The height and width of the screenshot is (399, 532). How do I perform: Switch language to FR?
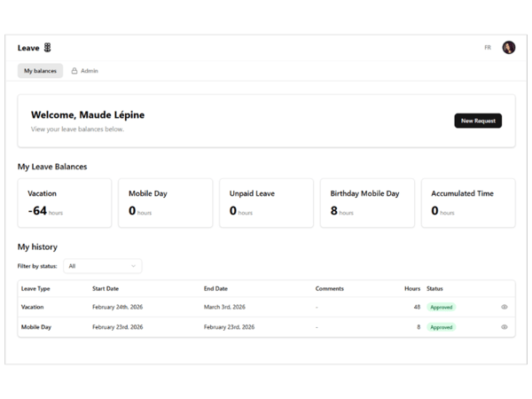(x=488, y=48)
